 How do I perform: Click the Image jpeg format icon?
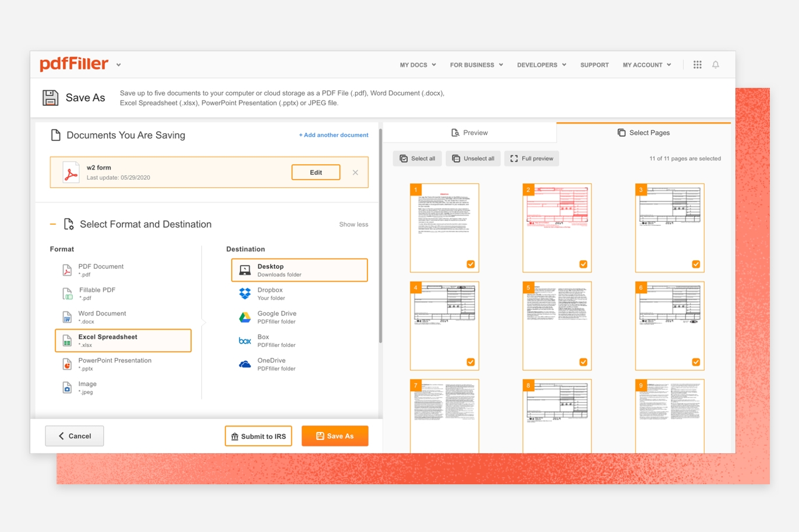[x=67, y=388]
